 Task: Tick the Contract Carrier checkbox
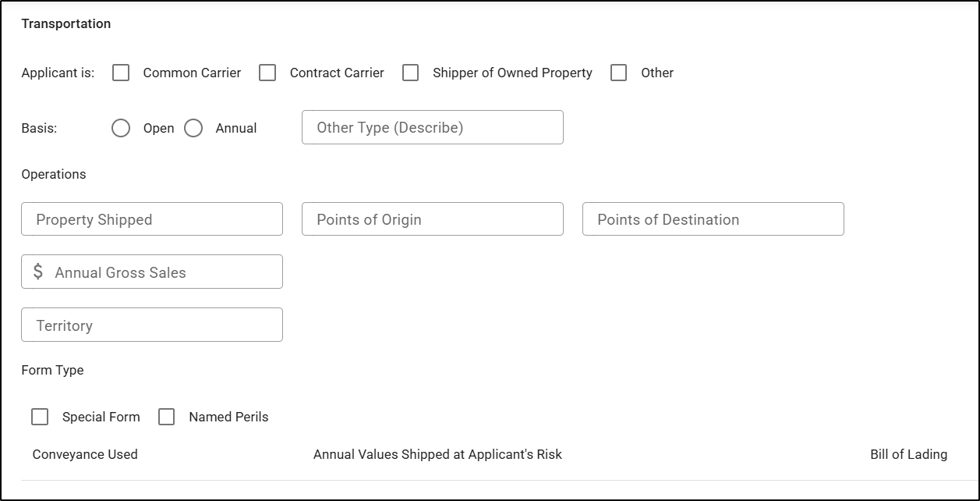[267, 73]
